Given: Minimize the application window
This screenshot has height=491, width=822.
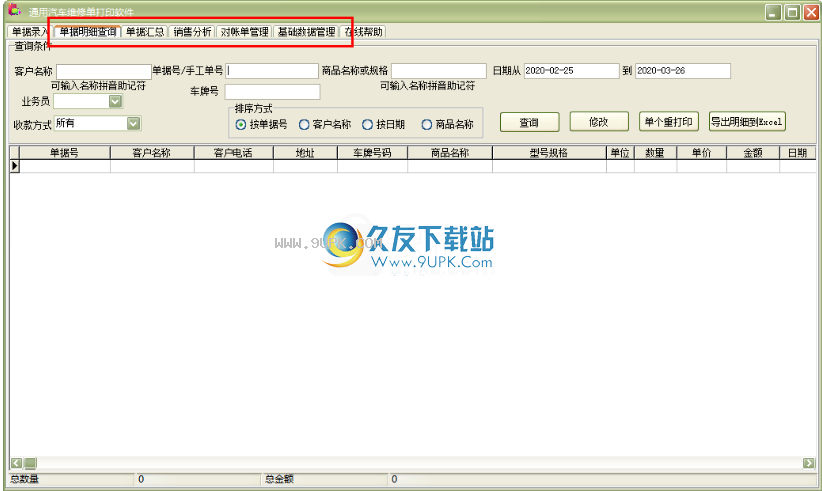Looking at the screenshot, I should pos(773,12).
